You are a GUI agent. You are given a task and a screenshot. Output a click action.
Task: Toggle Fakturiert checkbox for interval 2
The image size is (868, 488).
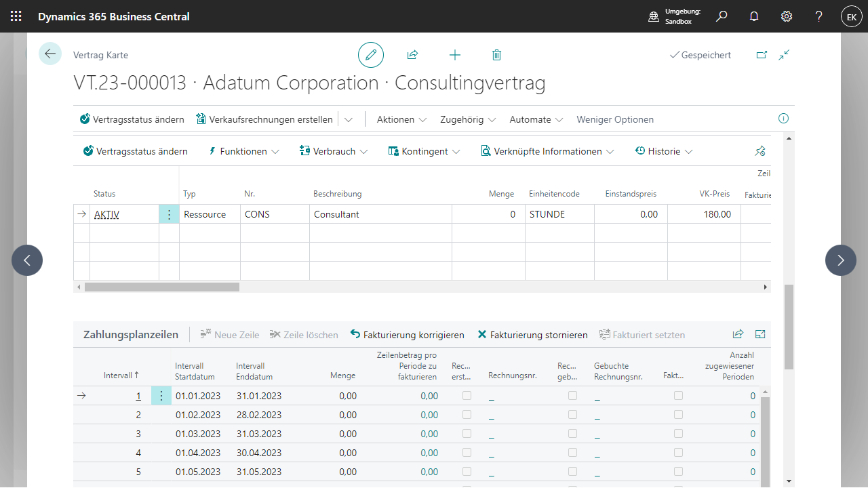click(x=678, y=415)
